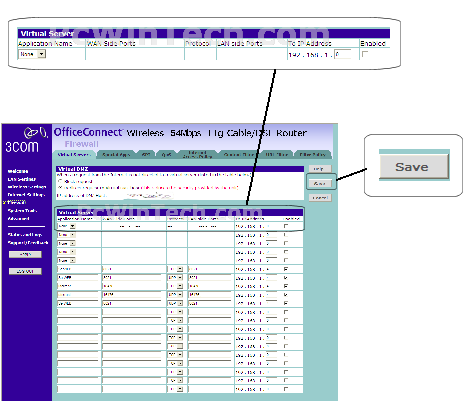Select the first Virtual DMZ radio button

coord(60,181)
